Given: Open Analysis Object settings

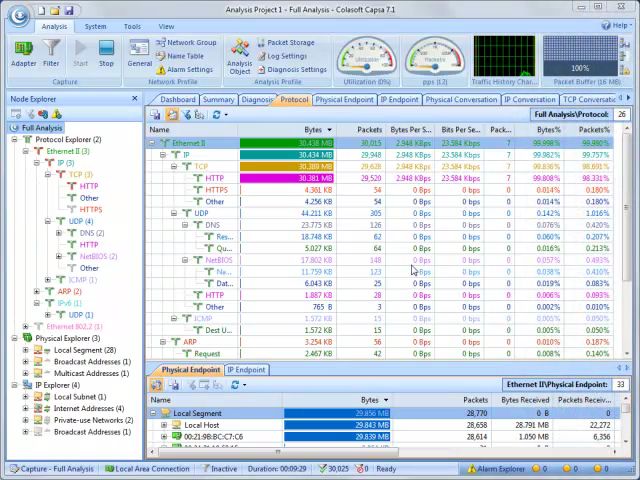Looking at the screenshot, I should click(240, 57).
